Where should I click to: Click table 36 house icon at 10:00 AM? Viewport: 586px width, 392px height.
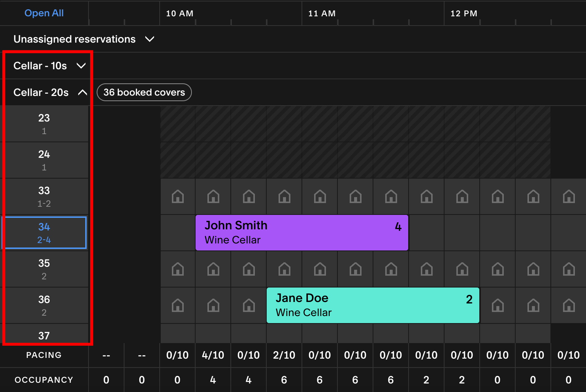pyautogui.click(x=178, y=305)
